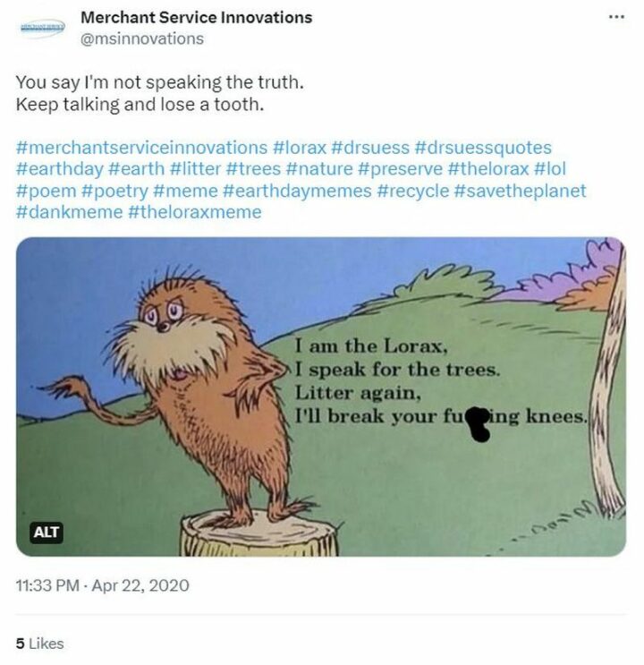Click the ALT badge on the image
Screen dimensions: 644x665
point(47,532)
